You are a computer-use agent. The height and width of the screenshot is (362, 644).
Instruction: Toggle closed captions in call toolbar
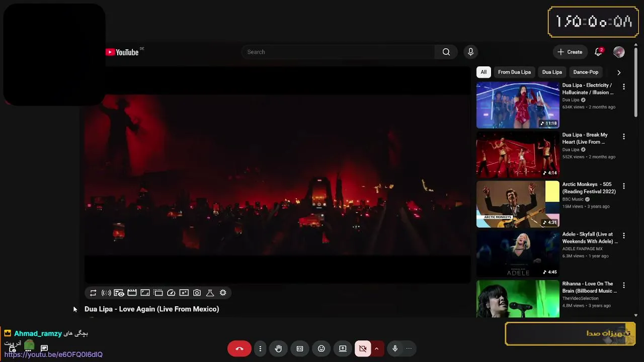pyautogui.click(x=300, y=348)
